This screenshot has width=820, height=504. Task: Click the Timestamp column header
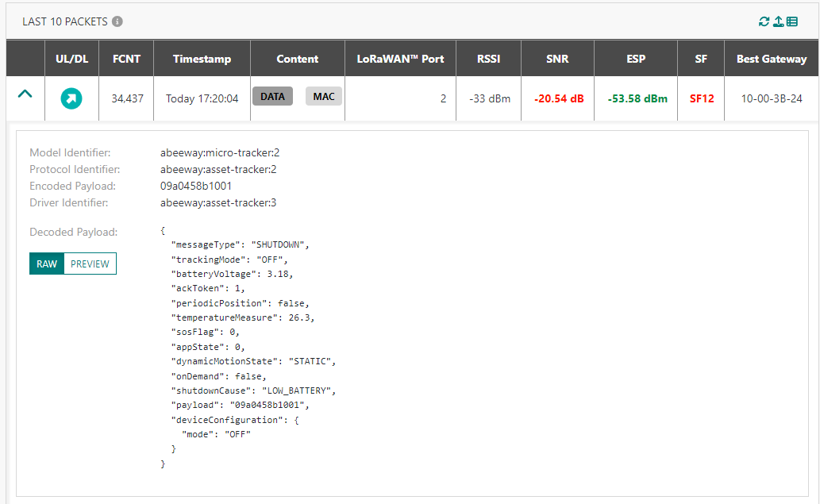pyautogui.click(x=202, y=59)
